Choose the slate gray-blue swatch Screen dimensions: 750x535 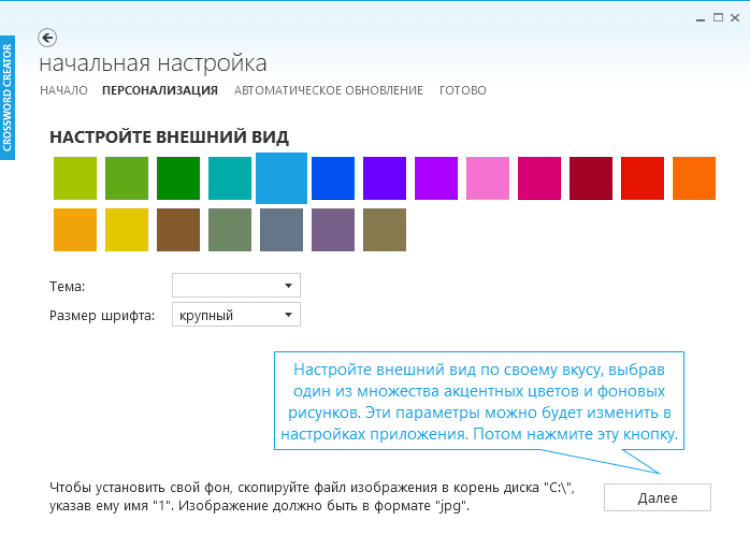point(281,229)
